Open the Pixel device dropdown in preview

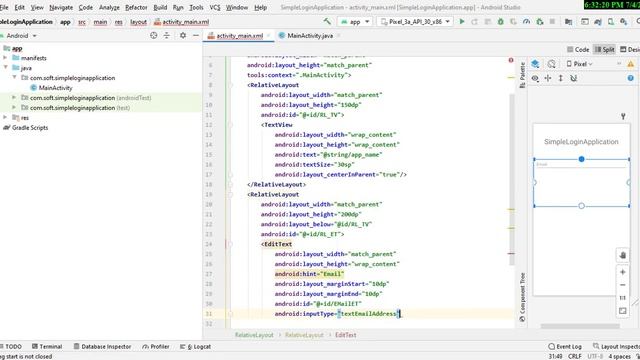(x=579, y=64)
